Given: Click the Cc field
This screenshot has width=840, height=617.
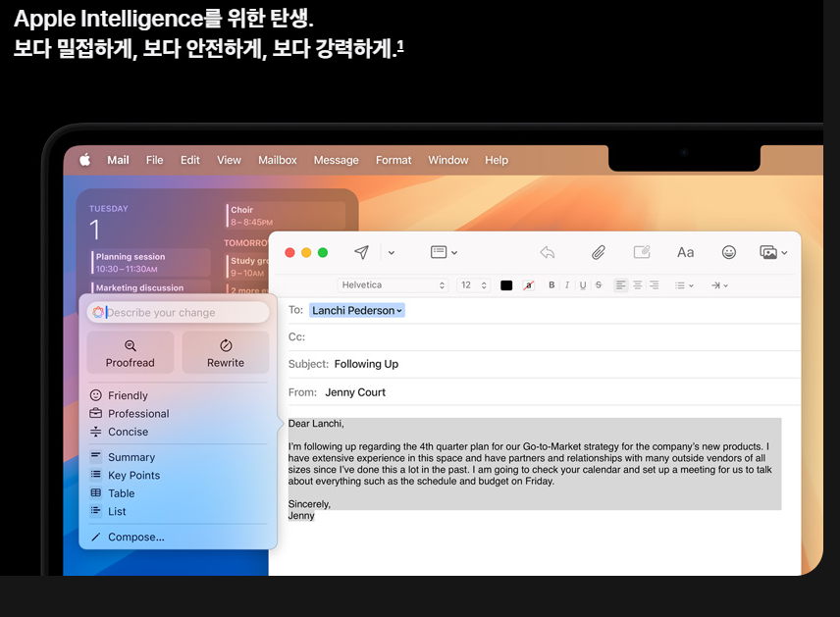Looking at the screenshot, I should click(544, 336).
